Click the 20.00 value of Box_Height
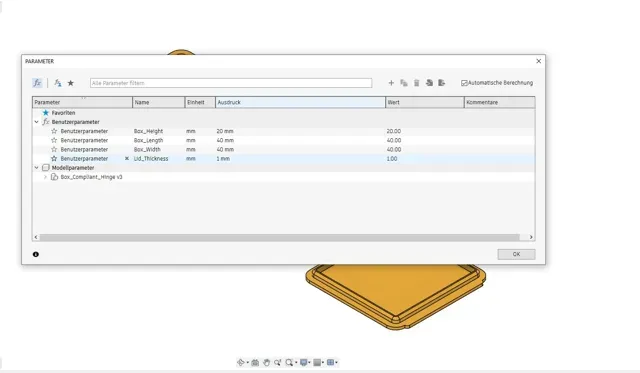The height and width of the screenshot is (373, 640). 394,131
